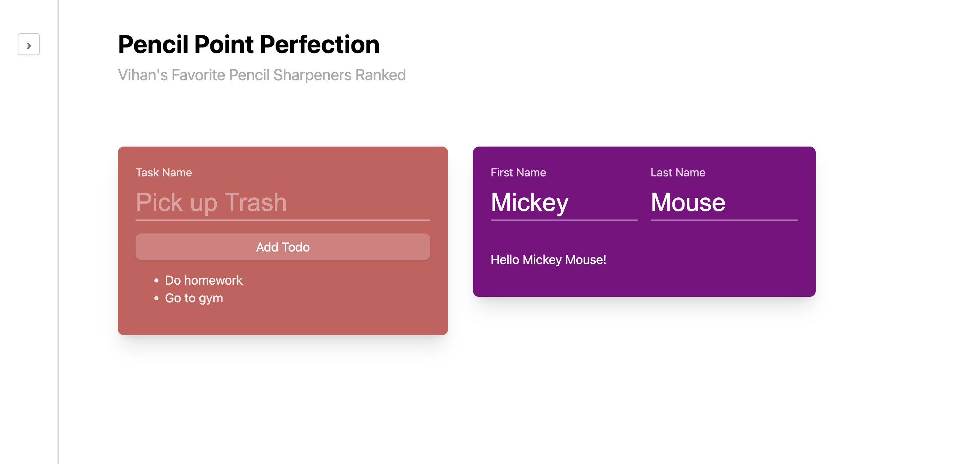The width and height of the screenshot is (980, 464).
Task: Click the First Name label
Action: click(x=518, y=173)
